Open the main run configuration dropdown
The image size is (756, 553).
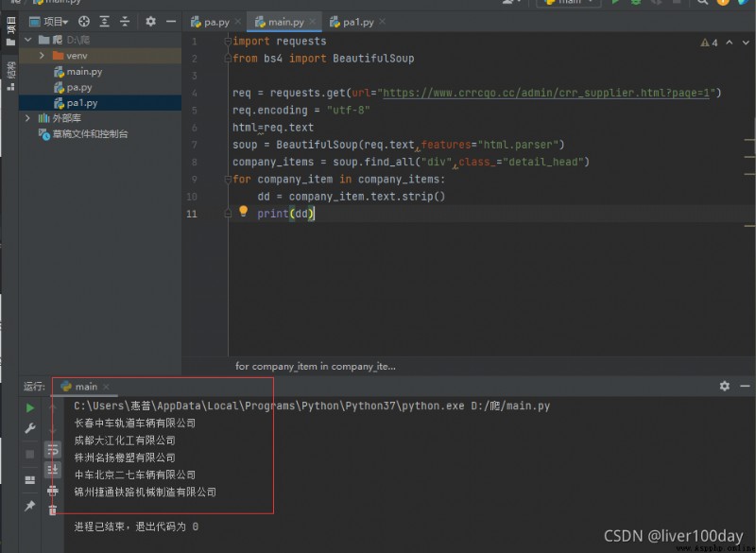click(569, 3)
